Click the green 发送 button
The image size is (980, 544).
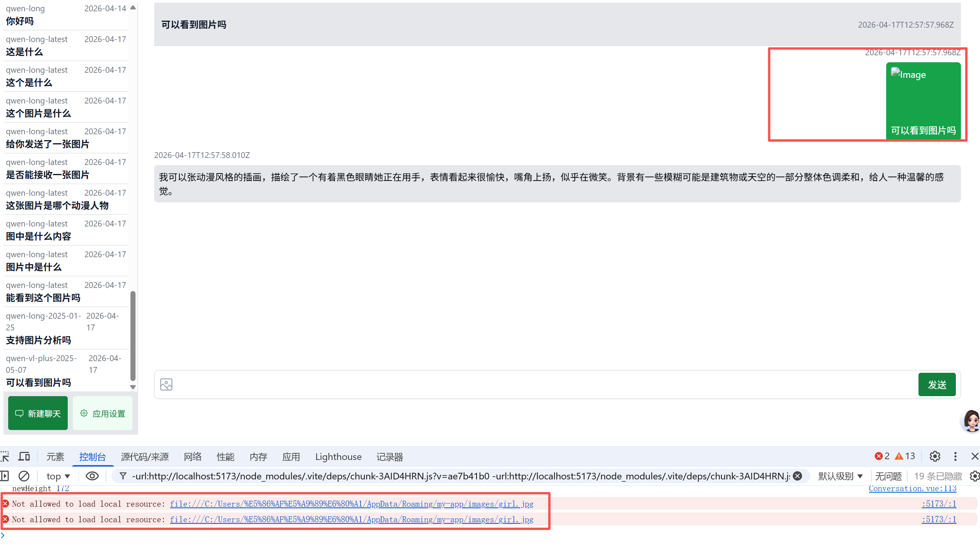click(936, 384)
